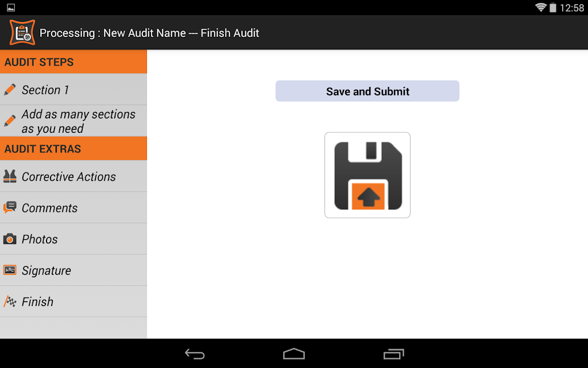Tap the Android recent apps button
The image size is (588, 368).
tap(393, 354)
